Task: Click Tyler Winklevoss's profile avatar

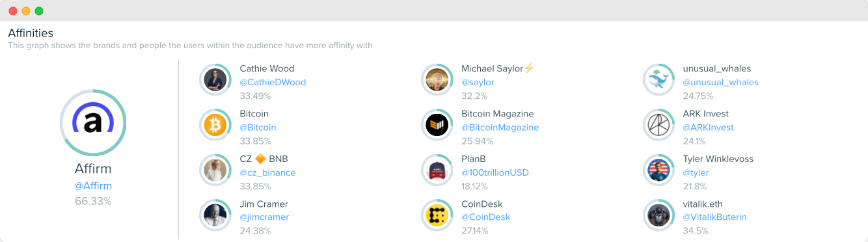Action: 658,170
